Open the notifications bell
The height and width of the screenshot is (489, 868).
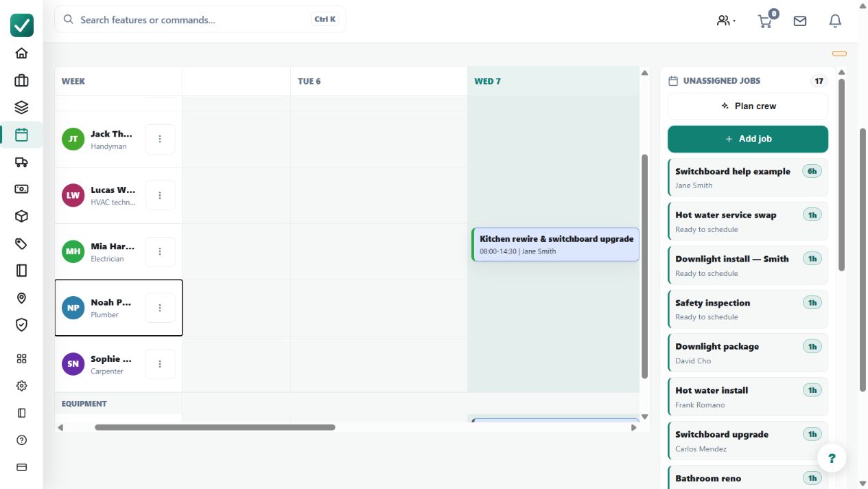pyautogui.click(x=835, y=21)
